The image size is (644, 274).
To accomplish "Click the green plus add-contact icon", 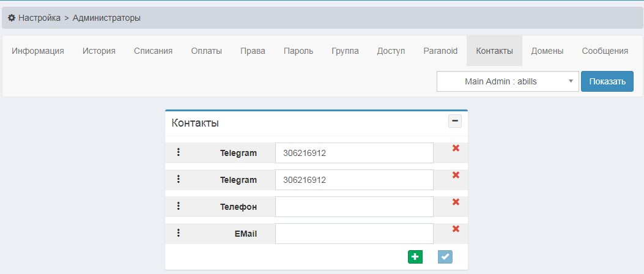I will [415, 257].
